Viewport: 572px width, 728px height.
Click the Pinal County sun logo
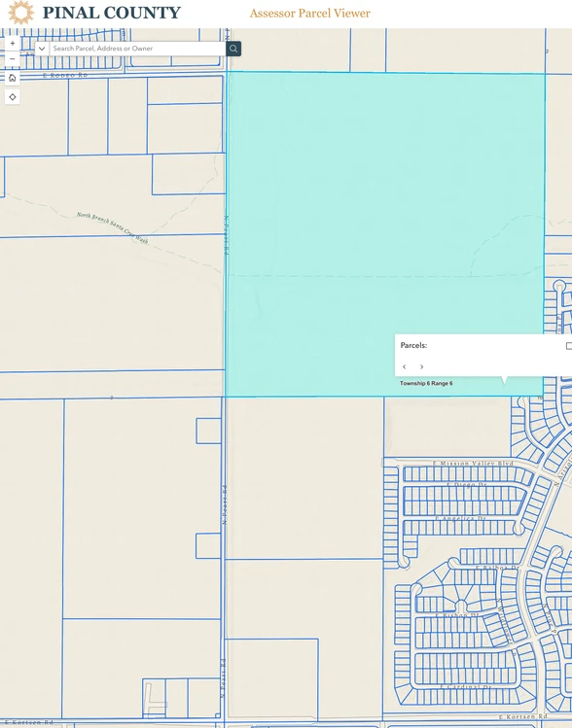(x=20, y=13)
